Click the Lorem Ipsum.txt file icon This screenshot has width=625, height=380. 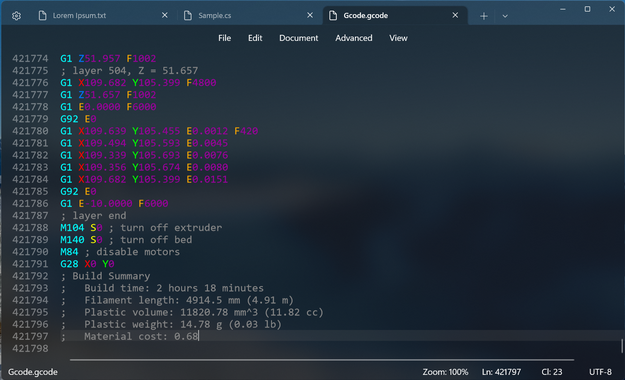[x=42, y=16]
